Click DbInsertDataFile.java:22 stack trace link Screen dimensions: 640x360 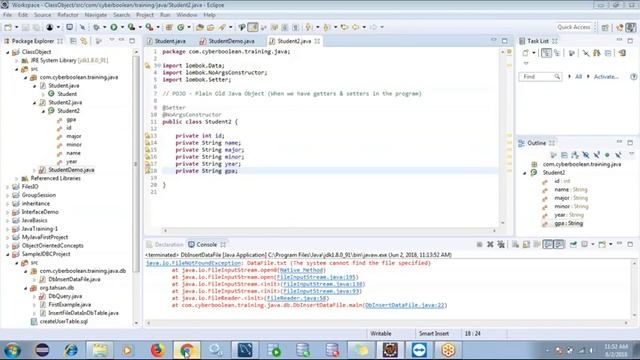(x=404, y=305)
